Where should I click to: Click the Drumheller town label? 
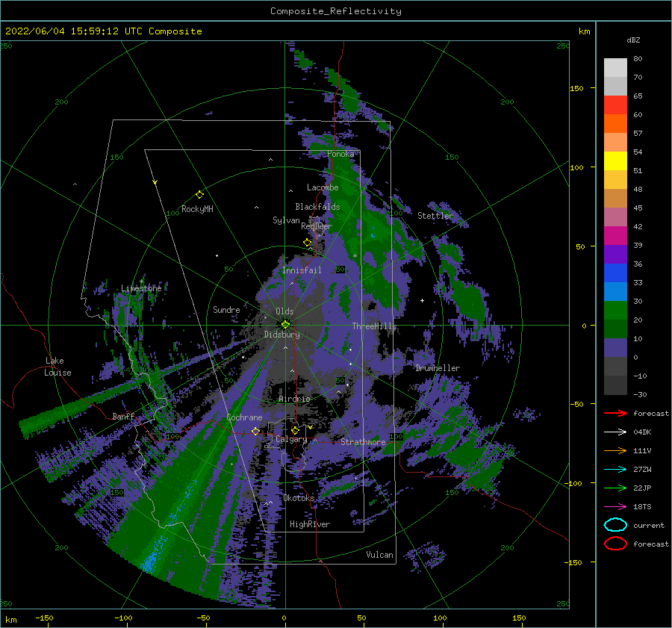(x=438, y=368)
